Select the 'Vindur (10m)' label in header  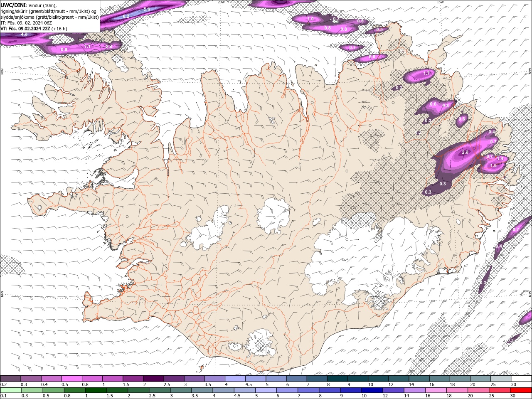(x=42, y=5)
